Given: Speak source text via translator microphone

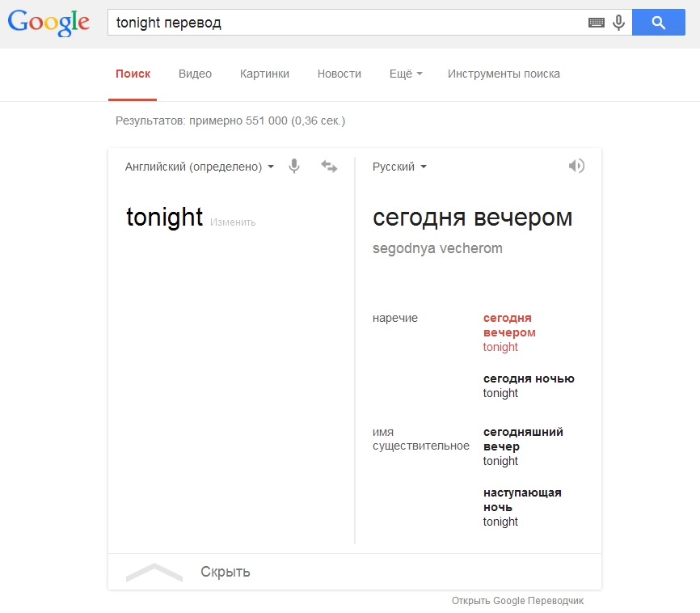Looking at the screenshot, I should (294, 166).
